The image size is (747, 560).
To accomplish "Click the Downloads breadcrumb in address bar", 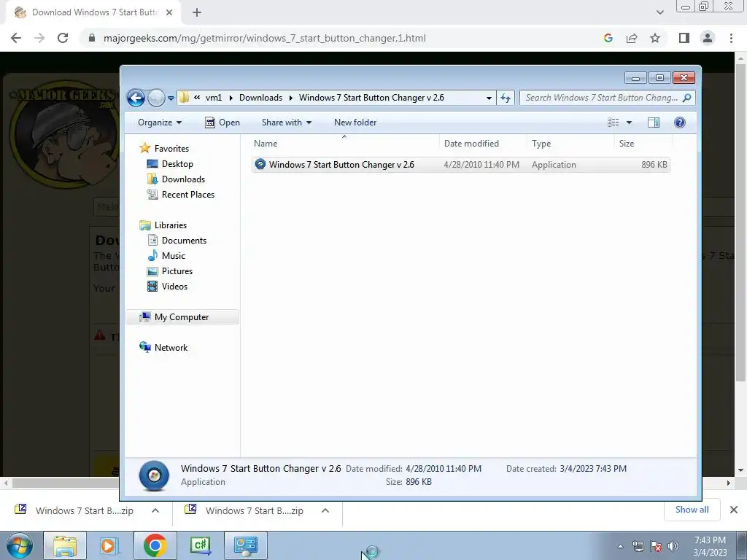I will coord(260,98).
